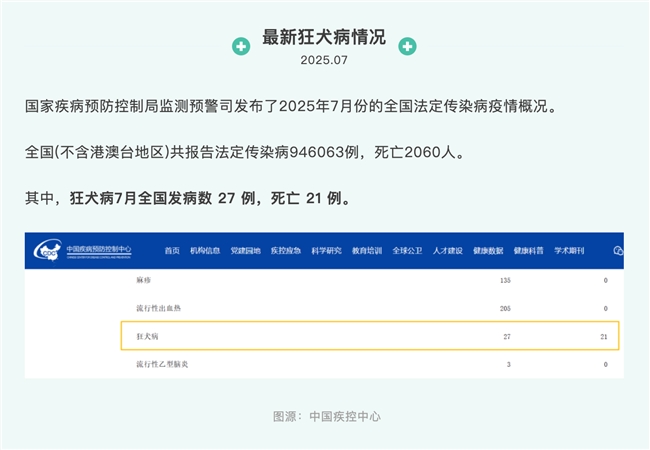The width and height of the screenshot is (650, 450).
Task: Open the 学术期刊 menu item
Action: coord(569,251)
